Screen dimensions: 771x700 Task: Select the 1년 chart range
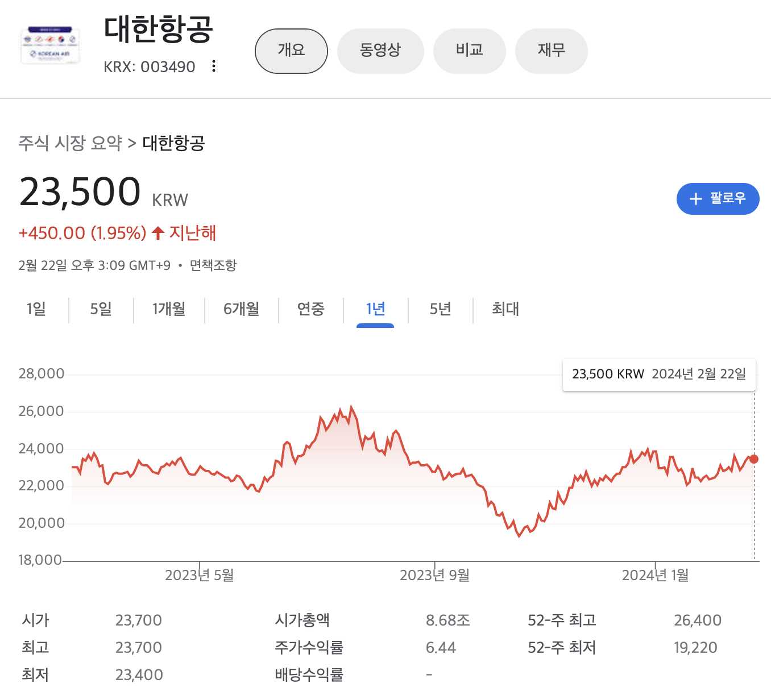pos(375,309)
